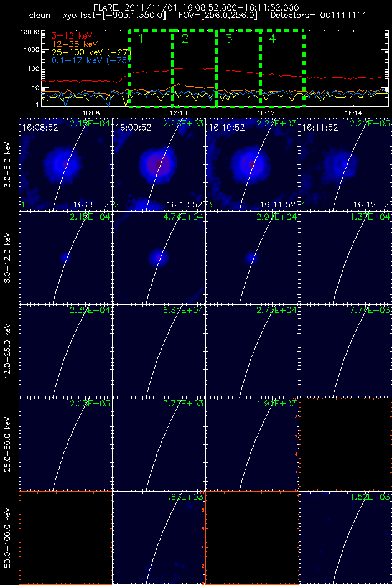Click the yellow '25-100 keV (-27)' legend entry
392x585 pixels.
pos(91,52)
